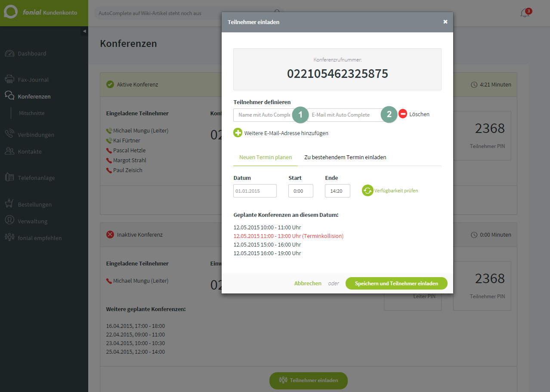Viewport: 550px width, 392px height.
Task: Click the Verbindungen phone icon
Action: [x=9, y=134]
